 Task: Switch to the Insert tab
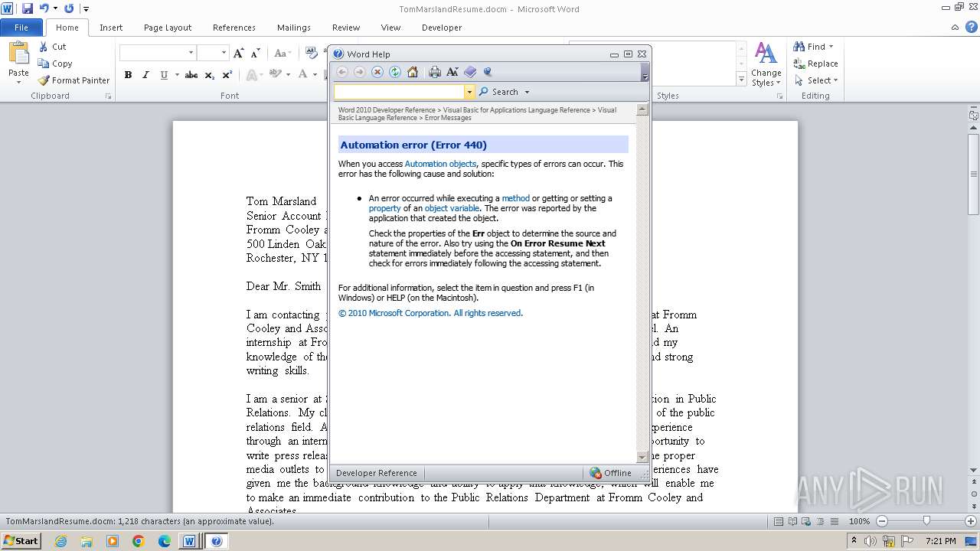[x=111, y=28]
